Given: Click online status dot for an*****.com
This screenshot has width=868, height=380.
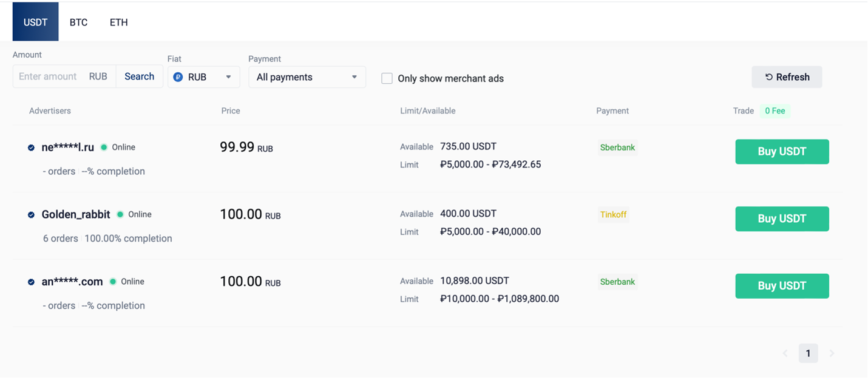Looking at the screenshot, I should (x=113, y=282).
